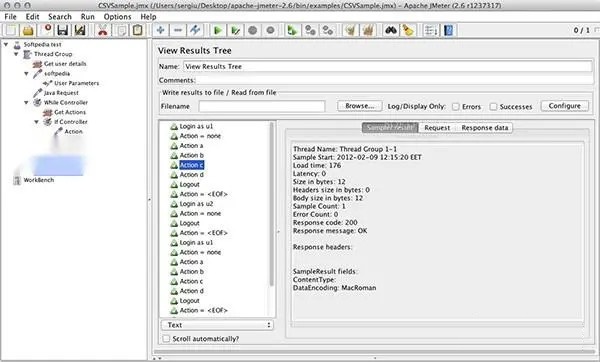Select the highlighted Action c result
The width and height of the screenshot is (600, 362).
point(191,165)
